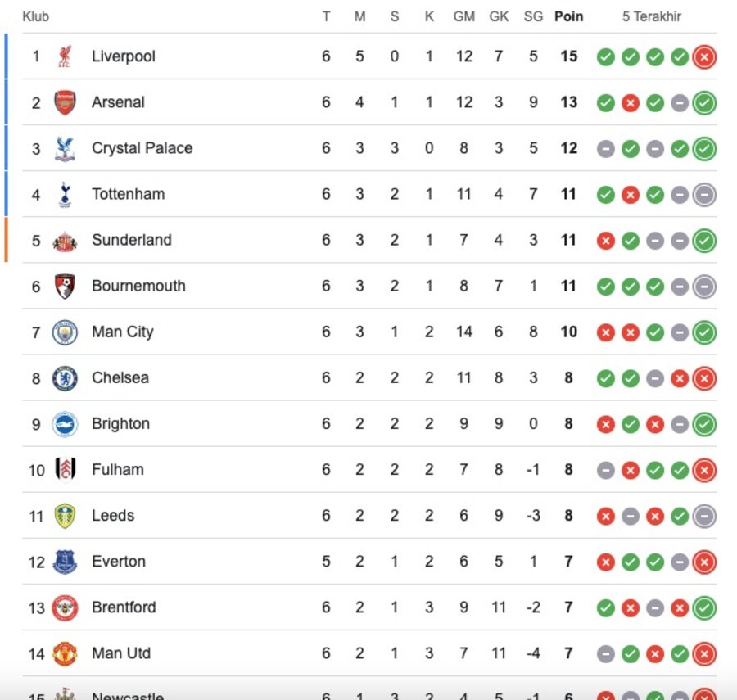Click Liverpool's red loss icon in recent form

tap(703, 57)
